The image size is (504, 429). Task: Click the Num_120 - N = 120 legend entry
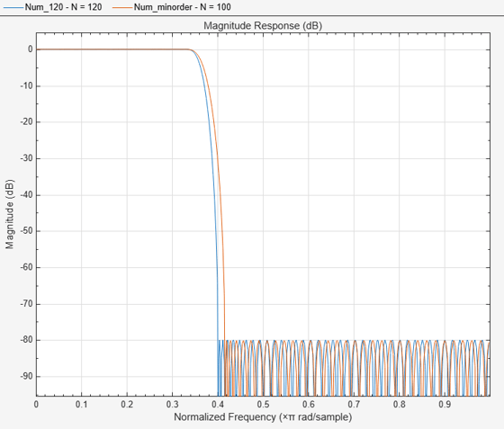click(63, 7)
